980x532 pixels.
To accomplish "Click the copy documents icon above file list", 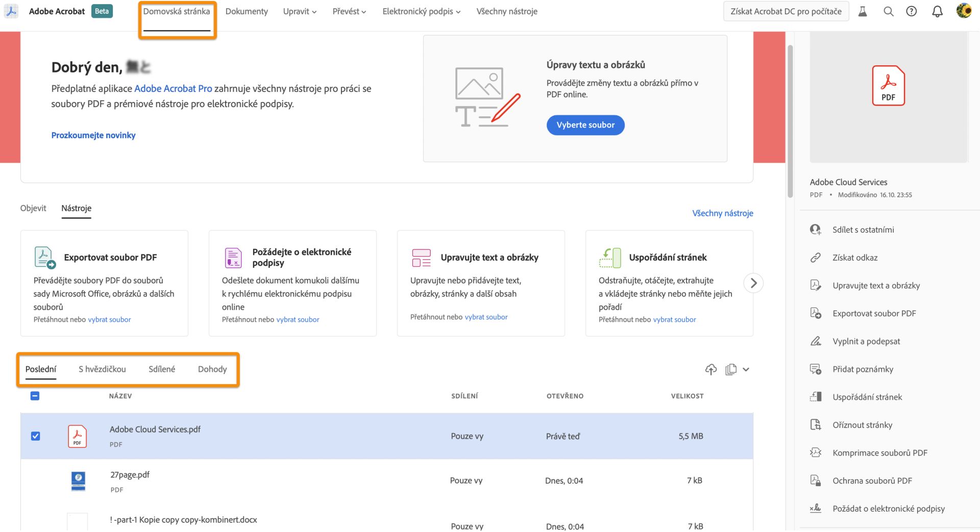I will 731,369.
